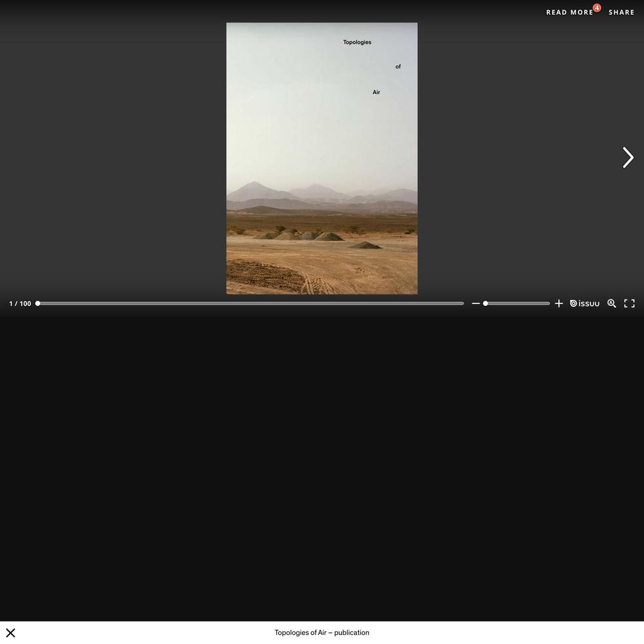Open the READ MORE panel
The width and height of the screenshot is (644, 644).
(x=570, y=12)
